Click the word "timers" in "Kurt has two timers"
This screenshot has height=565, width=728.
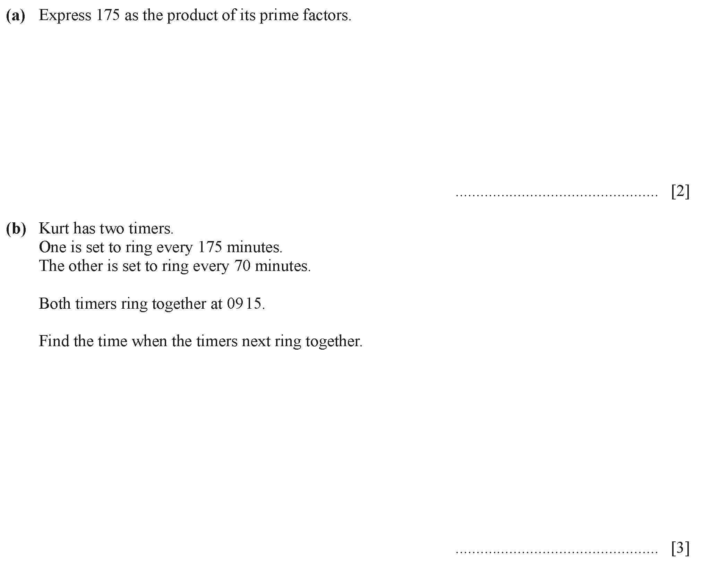pyautogui.click(x=150, y=229)
